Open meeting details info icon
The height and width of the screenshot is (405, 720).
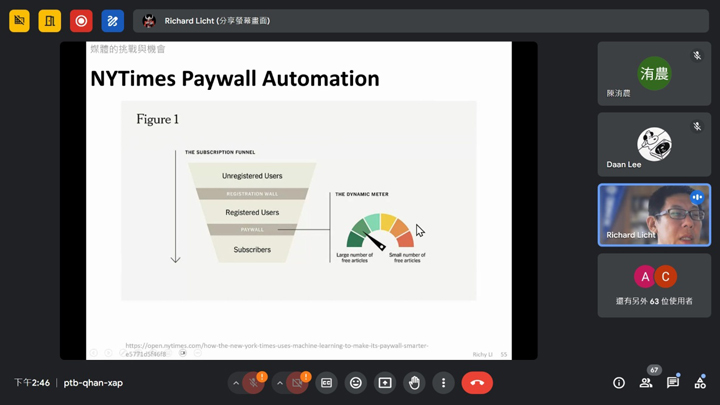[619, 382]
